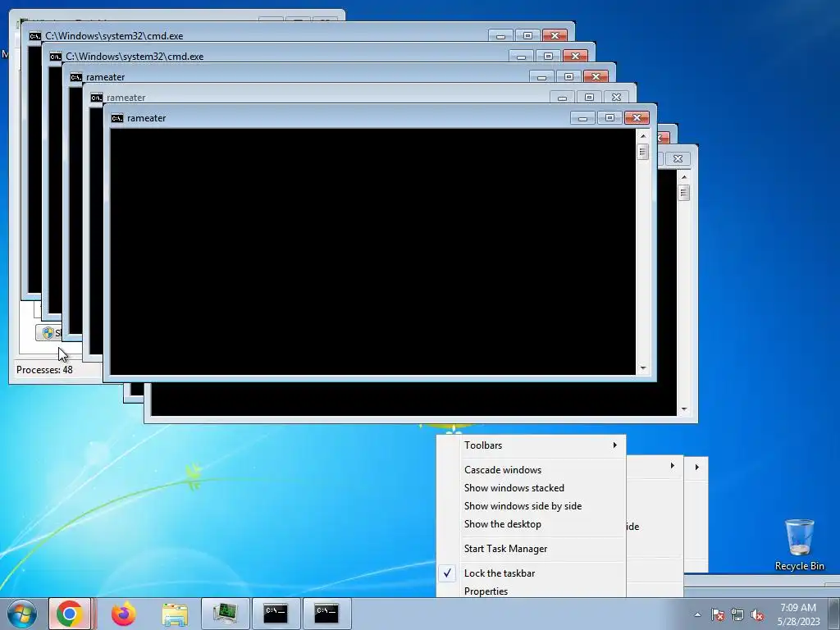Screen dimensions: 840x630
Task: Open the Recycle Bin desktop icon
Action: tap(799, 545)
